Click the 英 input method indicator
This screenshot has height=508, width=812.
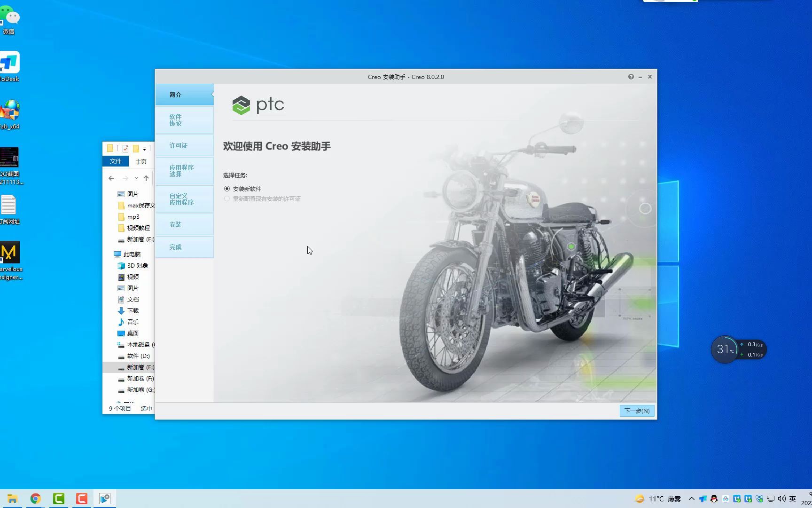pos(793,499)
